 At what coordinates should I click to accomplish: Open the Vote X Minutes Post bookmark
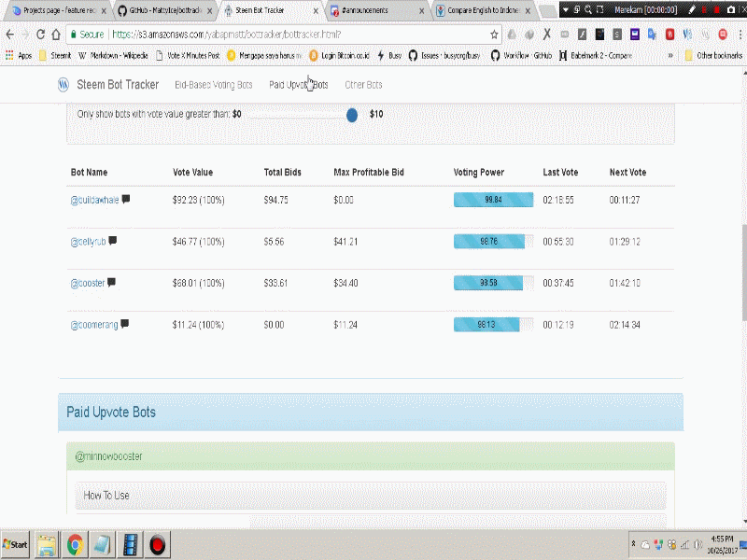[x=188, y=56]
